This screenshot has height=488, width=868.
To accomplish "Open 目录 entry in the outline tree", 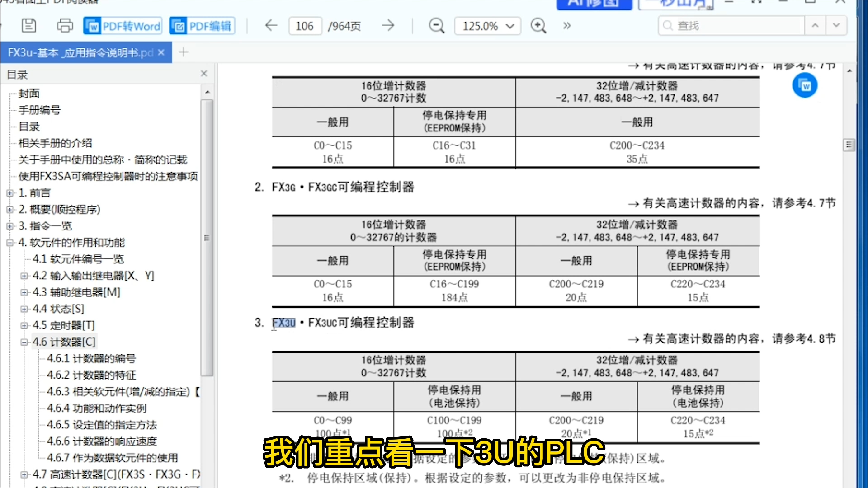I will coord(29,127).
